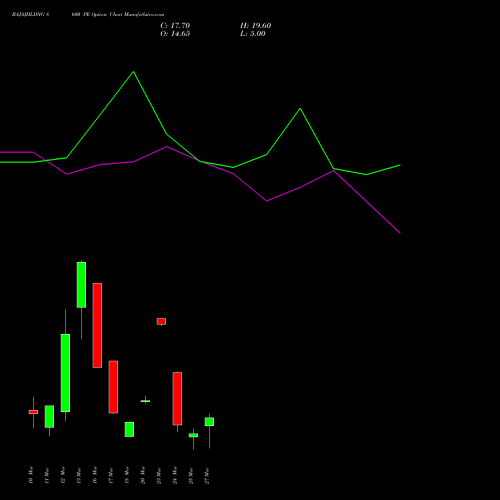Viewport: 500px width, 500px height.
Task: Select the 12 Mar date label
Action: (x=63, y=475)
